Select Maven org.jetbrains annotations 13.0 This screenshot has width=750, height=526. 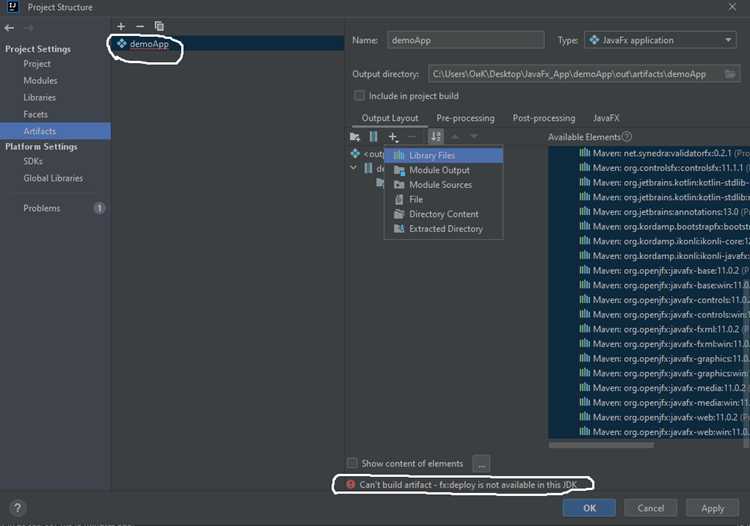pos(664,212)
